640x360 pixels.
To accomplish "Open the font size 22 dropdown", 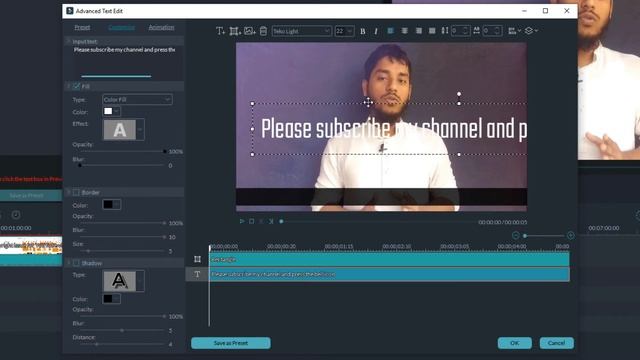I will coord(344,31).
